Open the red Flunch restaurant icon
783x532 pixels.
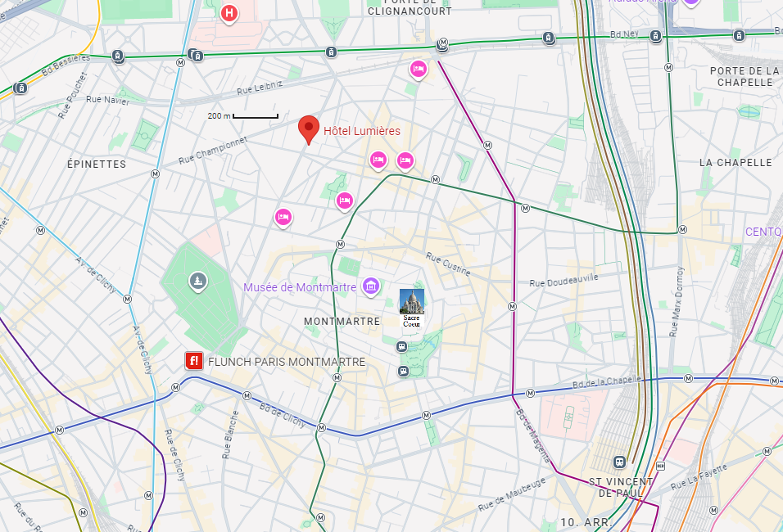pyautogui.click(x=194, y=361)
